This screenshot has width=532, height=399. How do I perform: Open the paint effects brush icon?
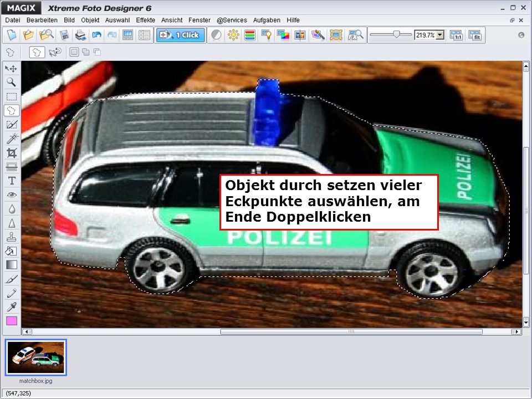point(318,35)
